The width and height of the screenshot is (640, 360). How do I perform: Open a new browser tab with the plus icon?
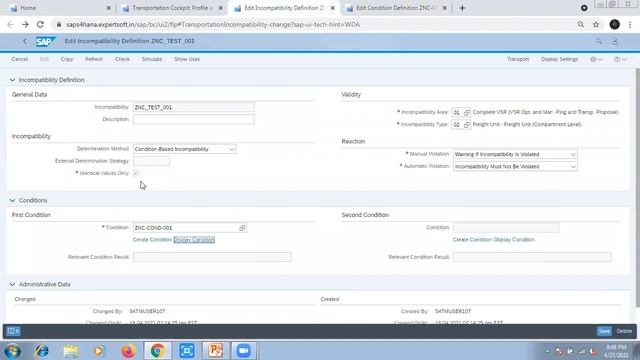462,8
